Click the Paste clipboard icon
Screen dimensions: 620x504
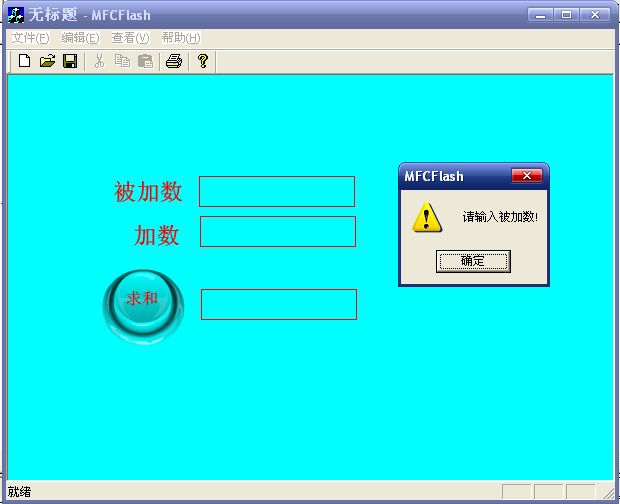click(145, 61)
